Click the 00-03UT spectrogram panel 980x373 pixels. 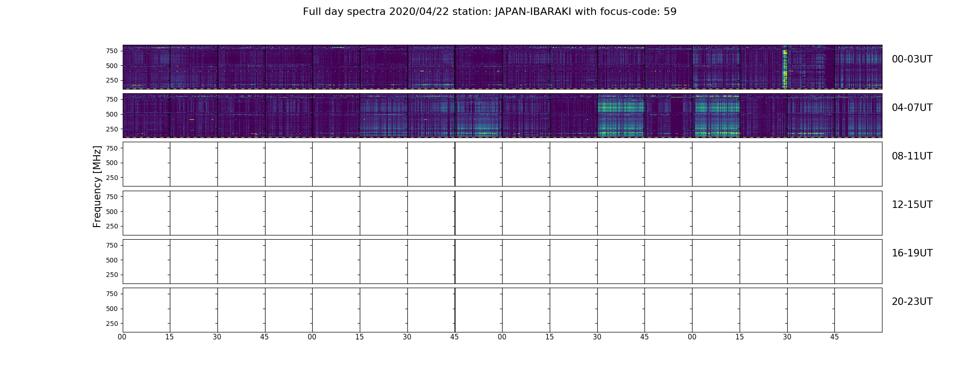pos(502,67)
